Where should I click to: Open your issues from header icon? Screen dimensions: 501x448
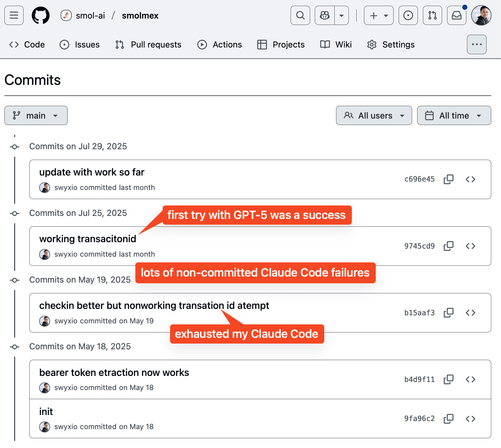[x=408, y=15]
